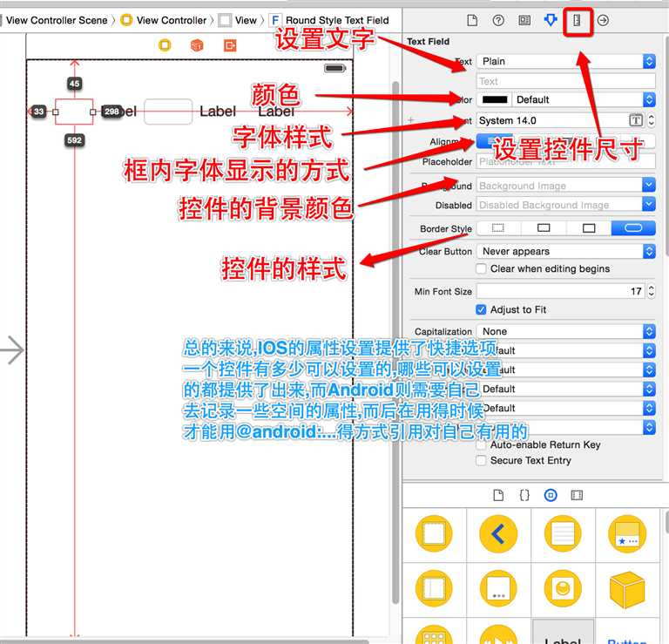Open the Color Default dropdown
This screenshot has height=644, width=669.
click(x=585, y=99)
